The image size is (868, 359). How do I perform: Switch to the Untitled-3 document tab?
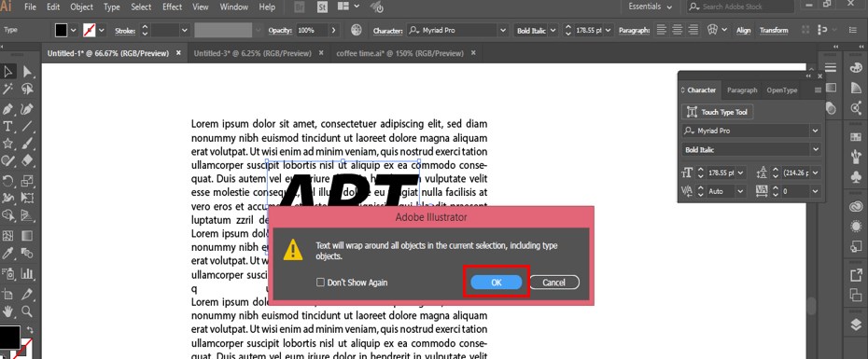[252, 54]
